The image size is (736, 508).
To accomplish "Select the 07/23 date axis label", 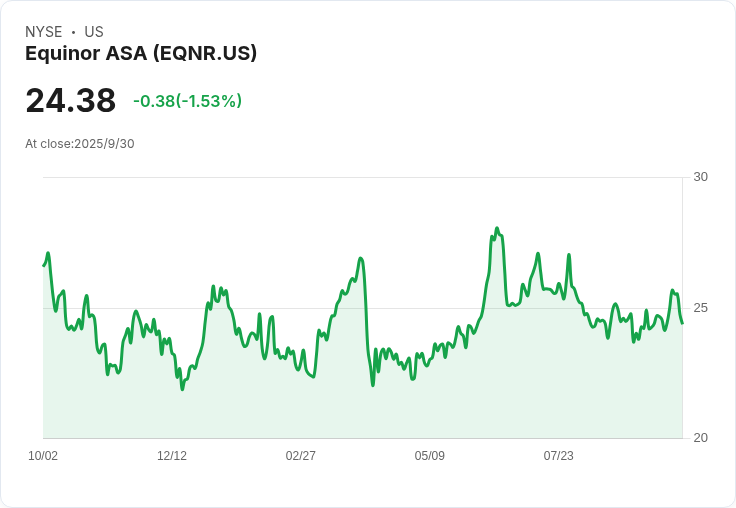I will point(559,455).
